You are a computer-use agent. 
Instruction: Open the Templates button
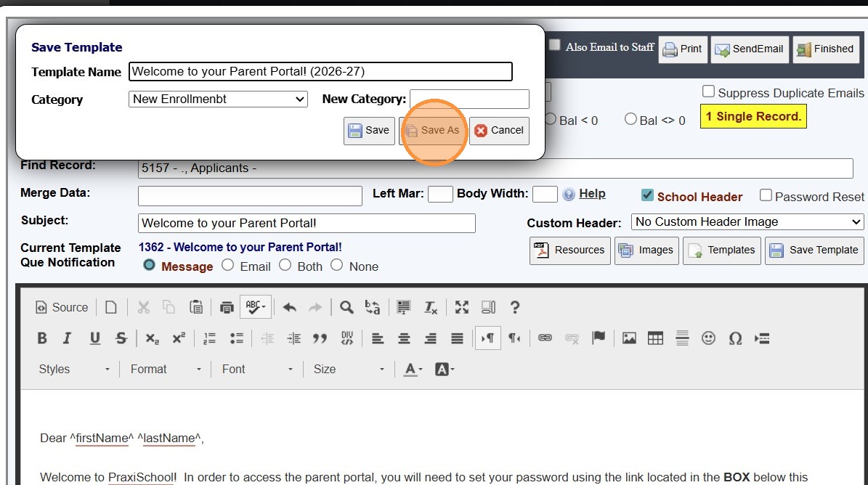point(722,250)
